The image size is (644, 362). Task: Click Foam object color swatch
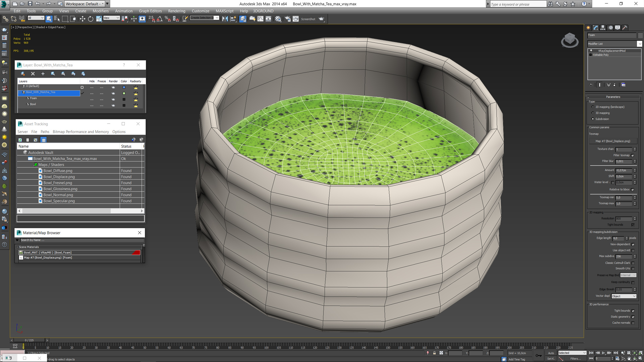tap(124, 100)
